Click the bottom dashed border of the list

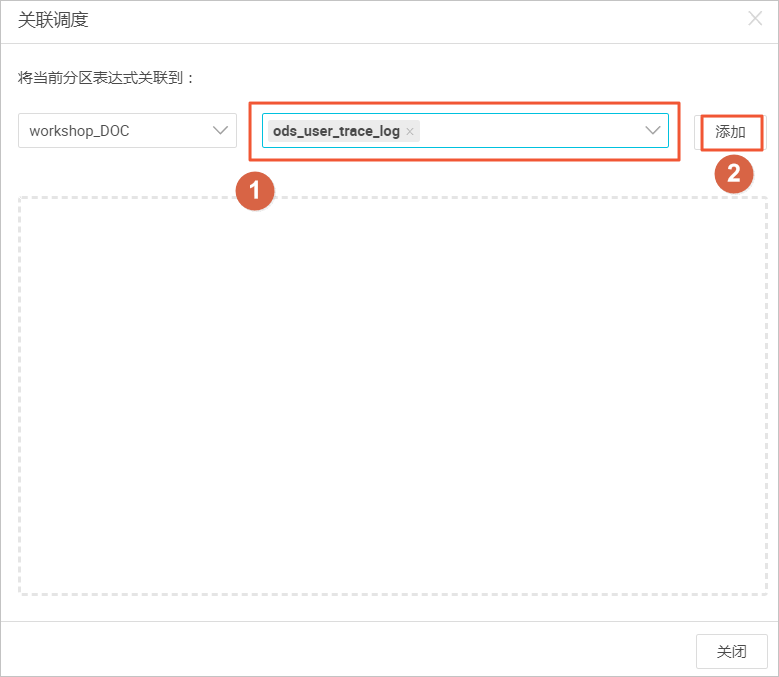pos(393,594)
